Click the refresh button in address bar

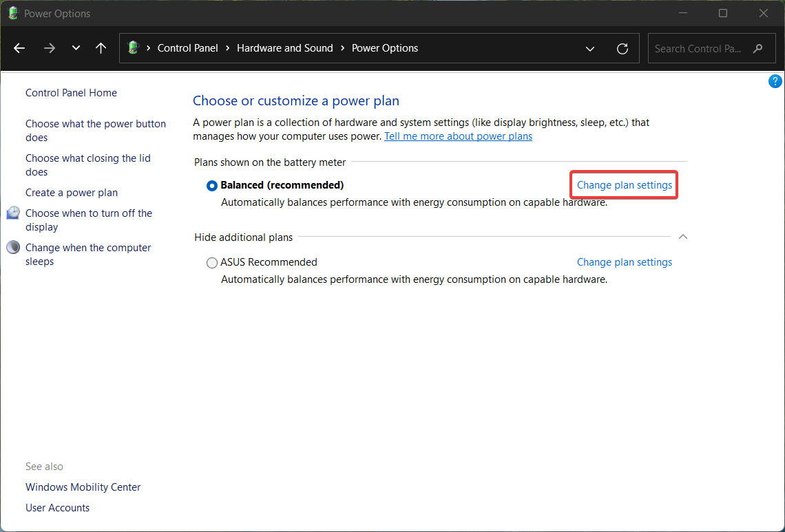(x=622, y=48)
